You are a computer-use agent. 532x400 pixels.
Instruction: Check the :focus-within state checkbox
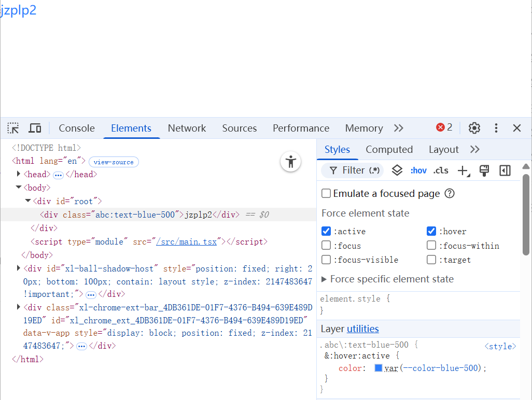pyautogui.click(x=431, y=246)
